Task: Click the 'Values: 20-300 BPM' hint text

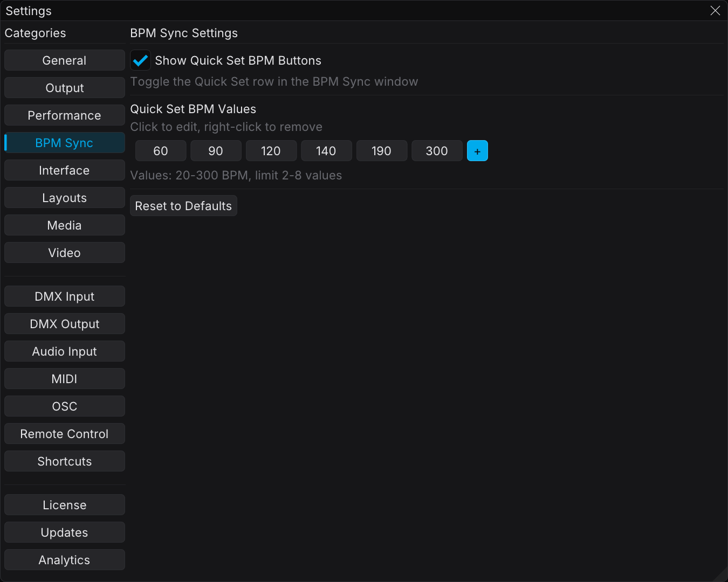Action: (x=236, y=175)
